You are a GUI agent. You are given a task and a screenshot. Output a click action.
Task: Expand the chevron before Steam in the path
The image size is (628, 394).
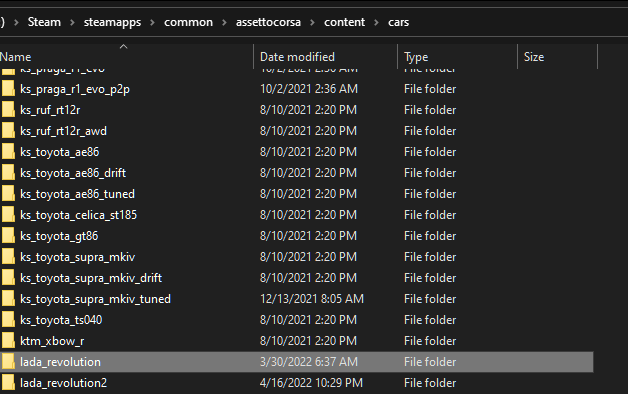[x=16, y=22]
